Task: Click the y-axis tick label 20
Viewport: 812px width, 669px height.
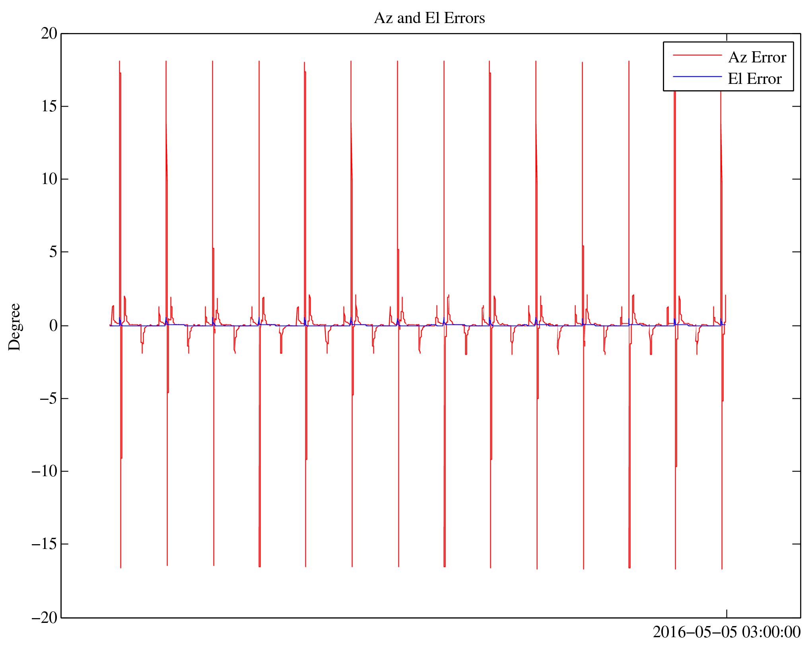Action: pos(49,34)
